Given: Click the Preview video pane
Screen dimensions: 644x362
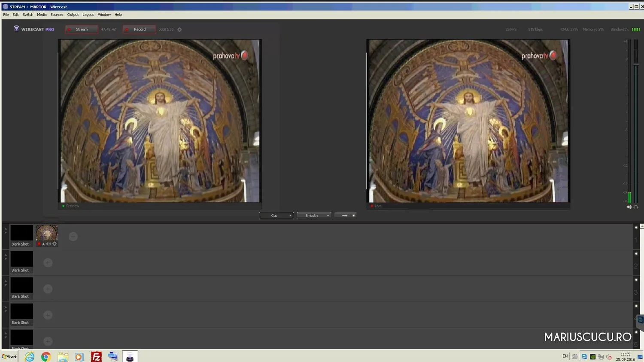Looking at the screenshot, I should point(160,121).
